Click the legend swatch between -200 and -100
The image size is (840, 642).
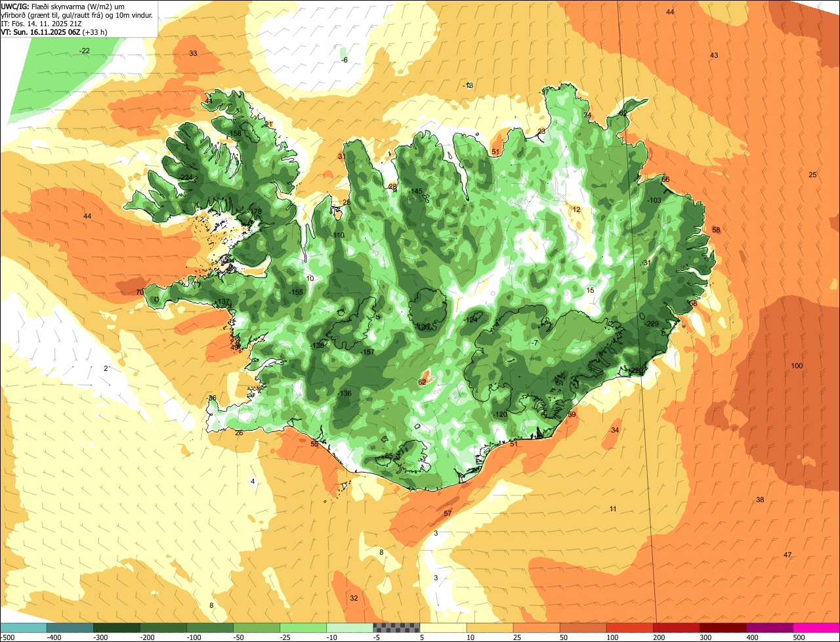pos(163,627)
